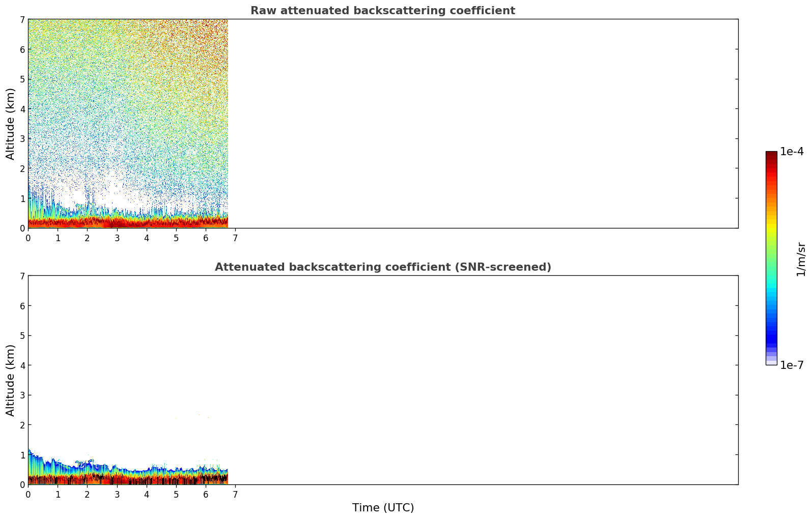Screen dimensions: 812x519
Task: Click x-axis tick "1" in the bottom plot
Action: [x=58, y=495]
